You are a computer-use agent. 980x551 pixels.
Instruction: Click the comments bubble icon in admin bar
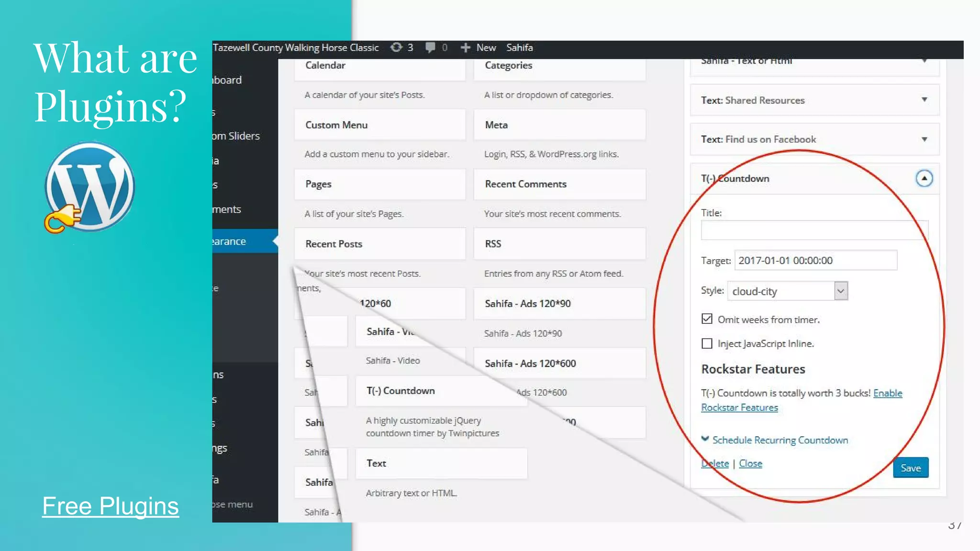coord(430,47)
